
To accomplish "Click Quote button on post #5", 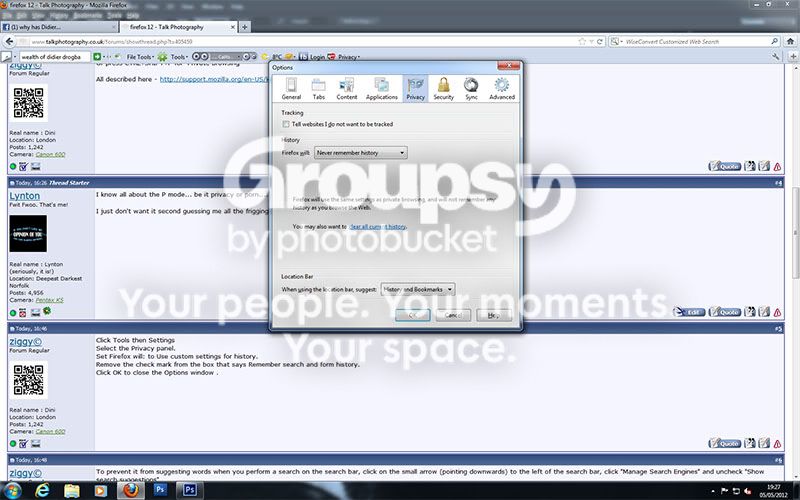I will click(724, 443).
